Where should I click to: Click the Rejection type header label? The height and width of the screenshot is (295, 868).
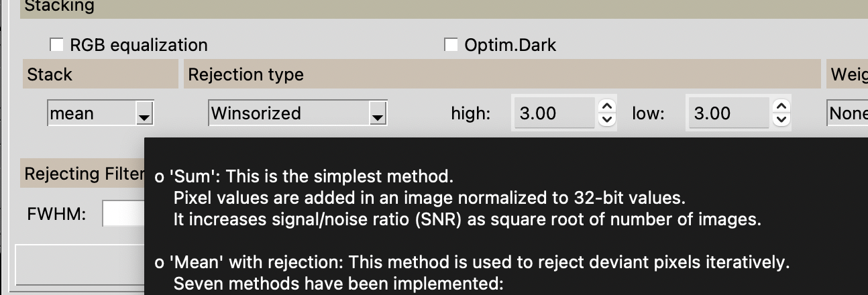coord(246,74)
